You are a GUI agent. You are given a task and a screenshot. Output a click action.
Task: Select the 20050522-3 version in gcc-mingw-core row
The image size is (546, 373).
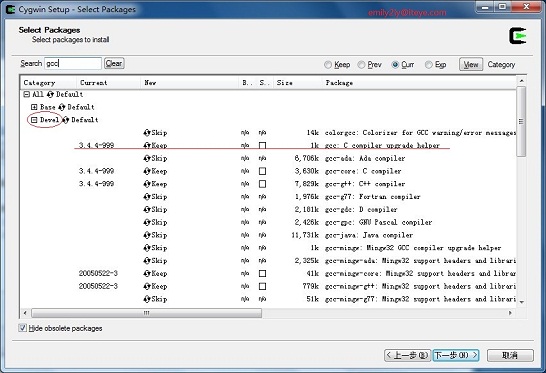pos(98,273)
